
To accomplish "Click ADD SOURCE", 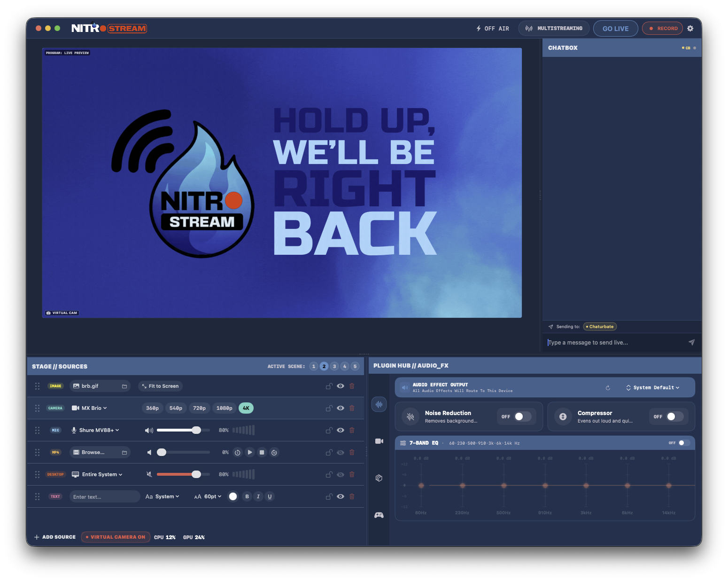I will [55, 537].
